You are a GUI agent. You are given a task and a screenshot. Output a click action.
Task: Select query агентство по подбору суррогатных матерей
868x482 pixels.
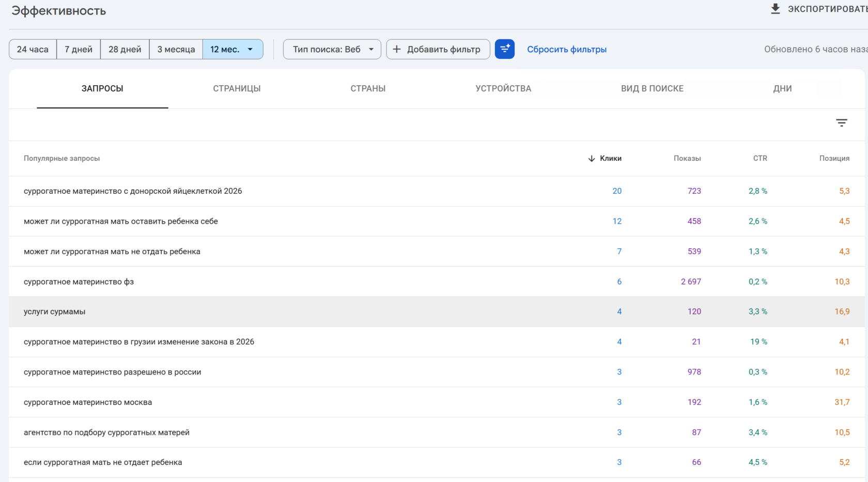[x=106, y=432]
